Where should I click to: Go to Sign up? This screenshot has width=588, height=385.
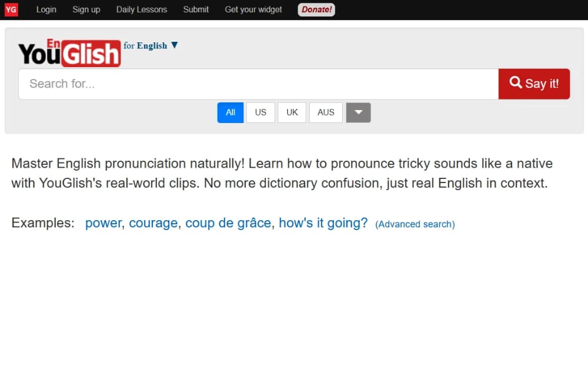[x=86, y=9]
